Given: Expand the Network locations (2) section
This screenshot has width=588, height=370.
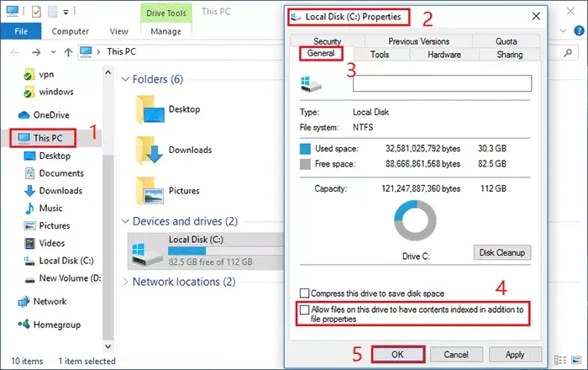Looking at the screenshot, I should point(125,282).
